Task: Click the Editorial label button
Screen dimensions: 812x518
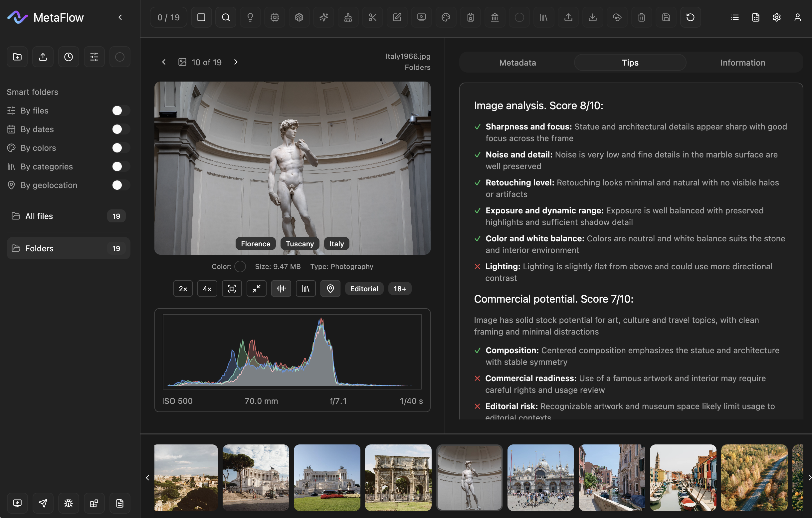Action: (x=364, y=289)
